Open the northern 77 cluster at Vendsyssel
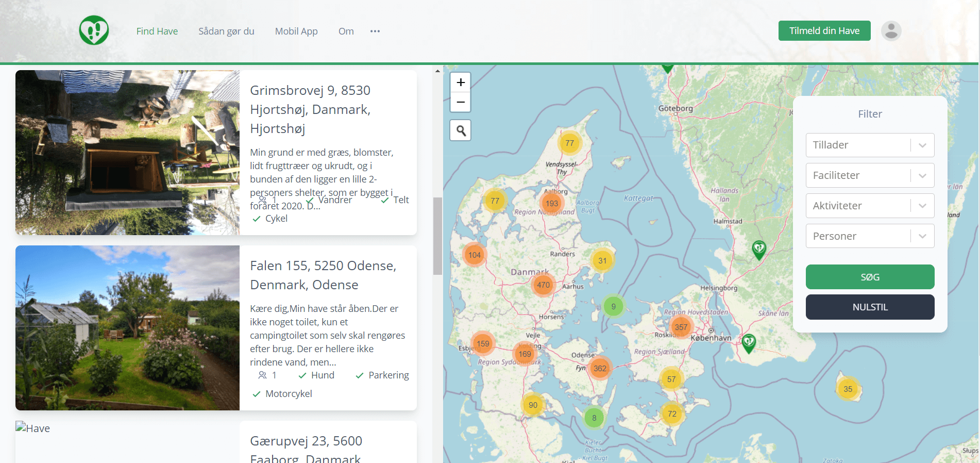This screenshot has height=463, width=980. coord(569,143)
